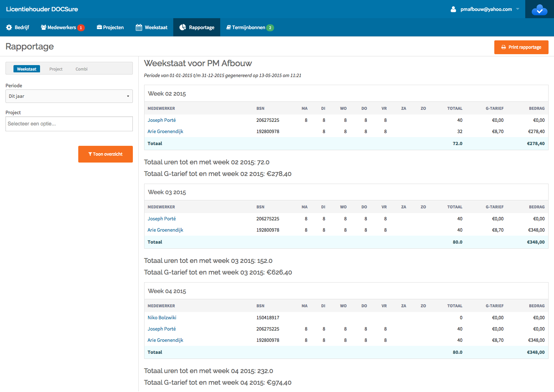
Task: Click the Projecten briefcase icon
Action: tap(99, 27)
